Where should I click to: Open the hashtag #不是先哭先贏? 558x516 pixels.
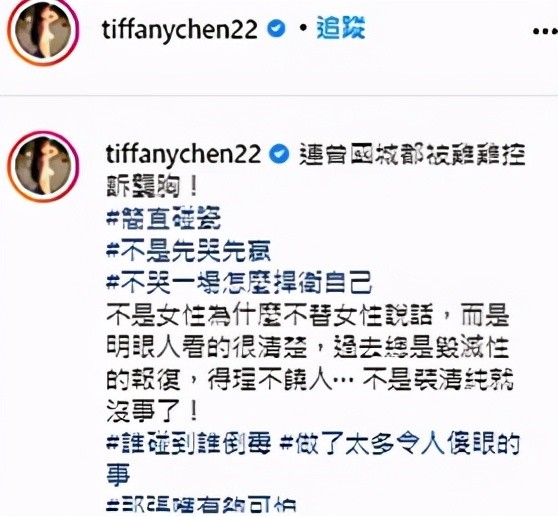point(189,251)
